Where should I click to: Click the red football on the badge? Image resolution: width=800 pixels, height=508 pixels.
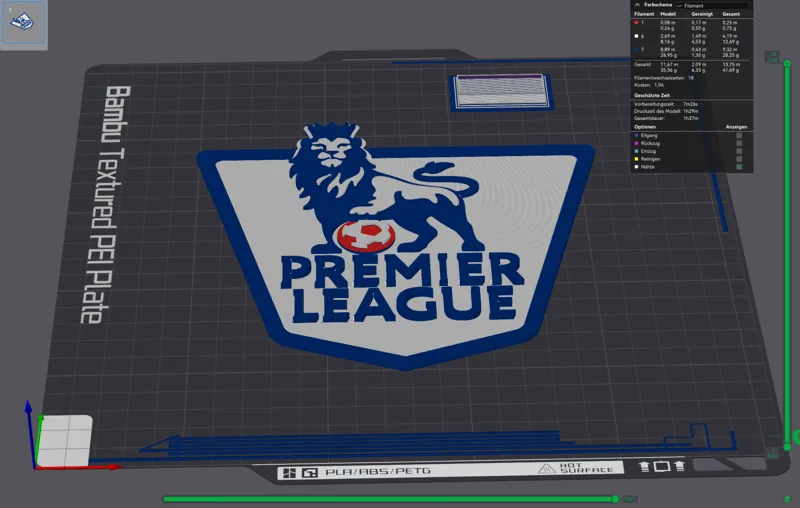365,236
